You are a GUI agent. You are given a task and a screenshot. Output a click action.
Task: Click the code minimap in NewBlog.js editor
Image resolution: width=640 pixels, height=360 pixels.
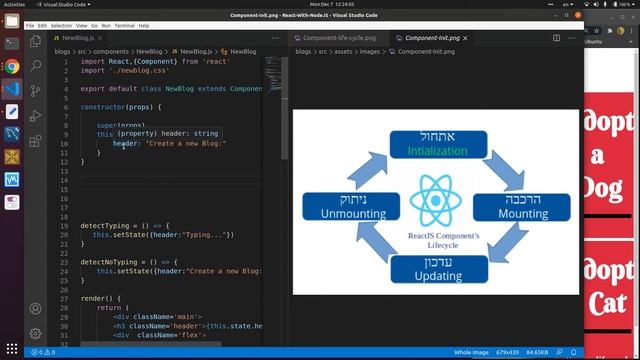pyautogui.click(x=273, y=74)
